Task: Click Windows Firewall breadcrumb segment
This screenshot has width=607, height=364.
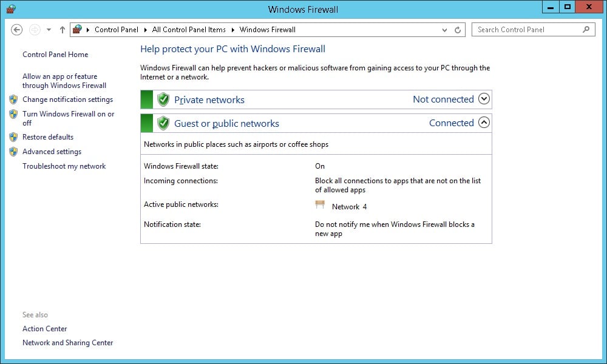Action: point(268,30)
